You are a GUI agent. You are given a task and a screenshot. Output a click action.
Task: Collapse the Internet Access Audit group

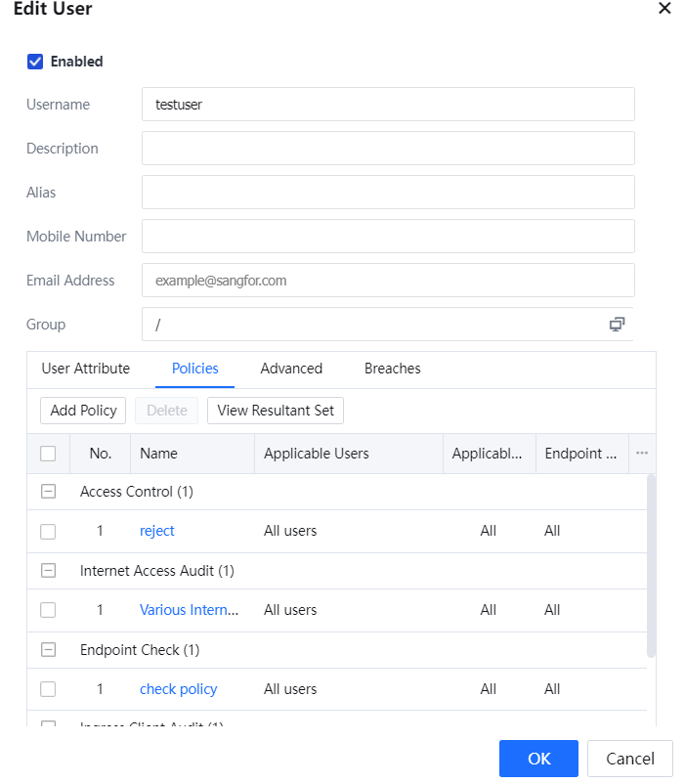pyautogui.click(x=48, y=571)
